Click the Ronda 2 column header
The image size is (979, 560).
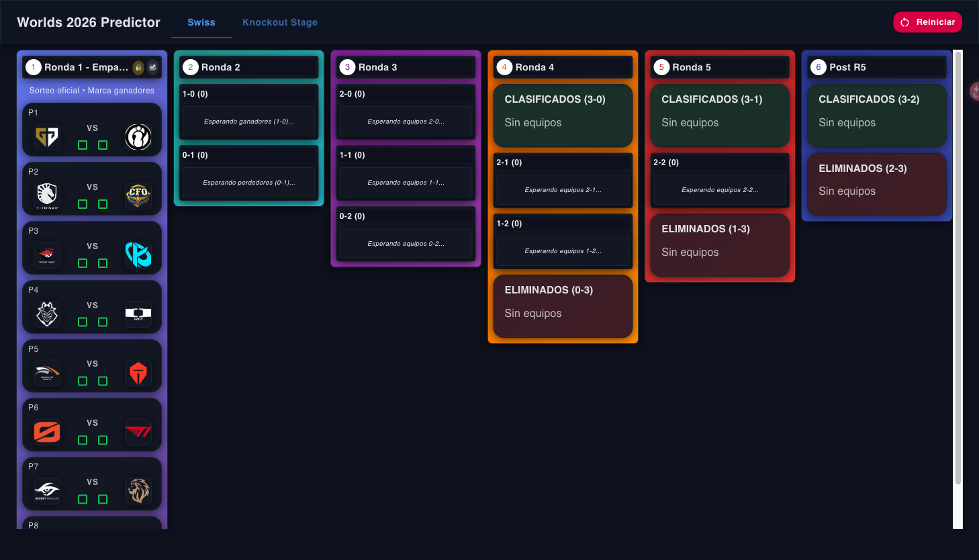(x=249, y=67)
